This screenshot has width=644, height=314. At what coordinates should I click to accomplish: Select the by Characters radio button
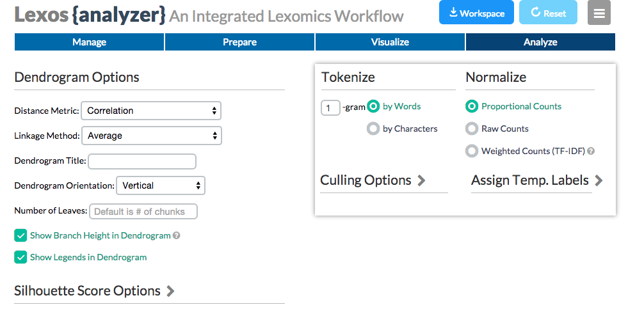click(373, 129)
